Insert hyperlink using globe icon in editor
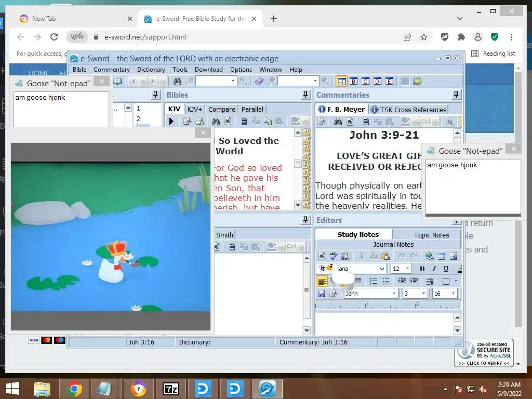 click(x=430, y=256)
